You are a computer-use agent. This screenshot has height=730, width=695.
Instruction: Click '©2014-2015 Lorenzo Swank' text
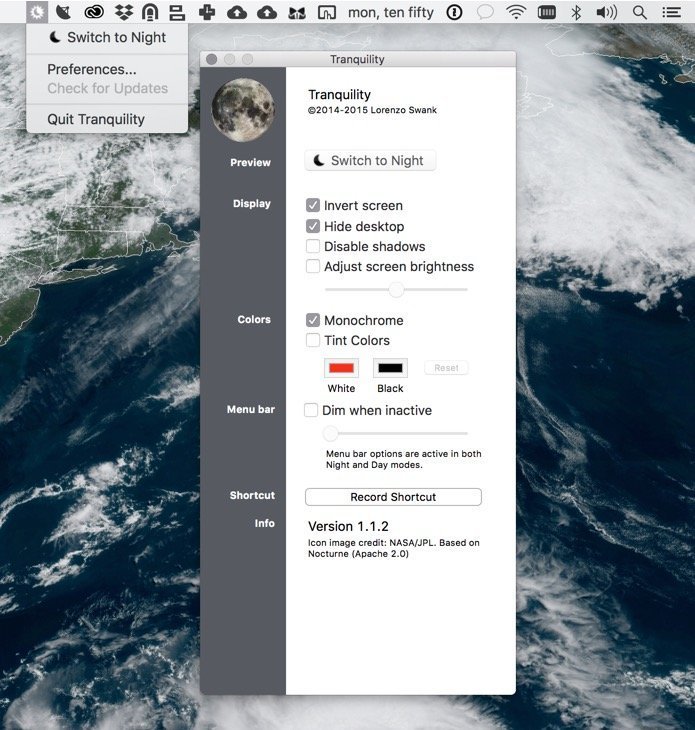(372, 110)
